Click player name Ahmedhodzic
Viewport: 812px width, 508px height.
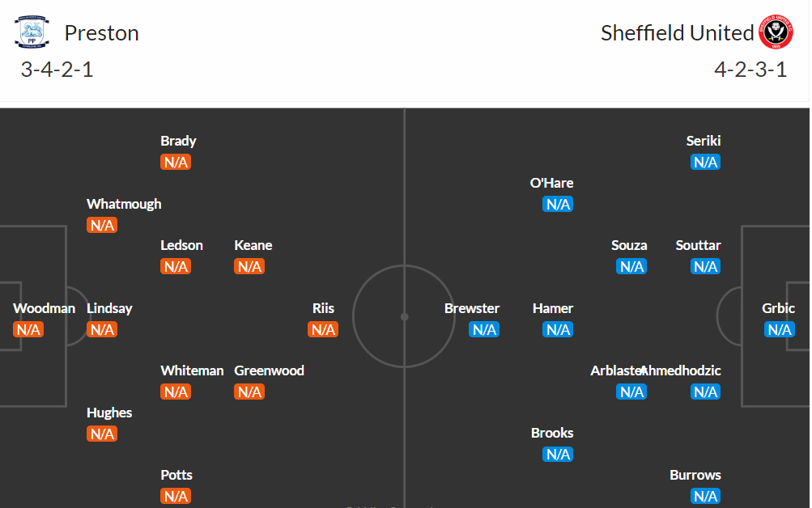[682, 370]
